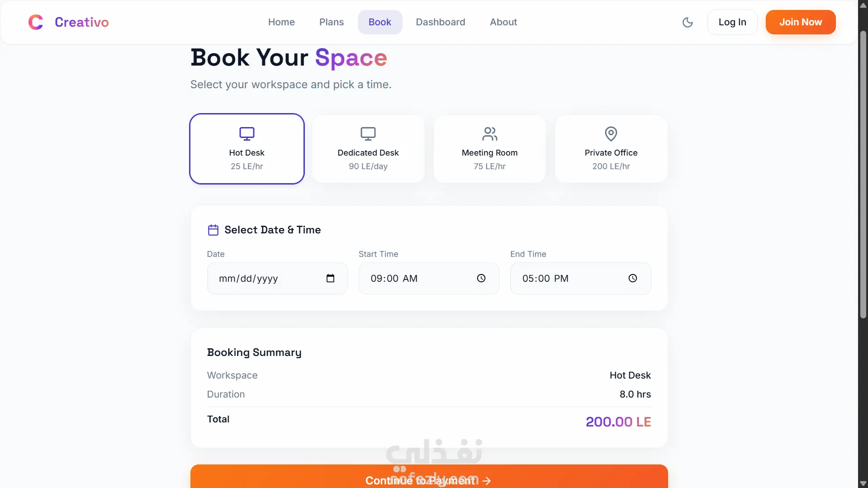Select the Hot Desk 25 LE/hr option
The height and width of the screenshot is (488, 868).
tap(247, 149)
